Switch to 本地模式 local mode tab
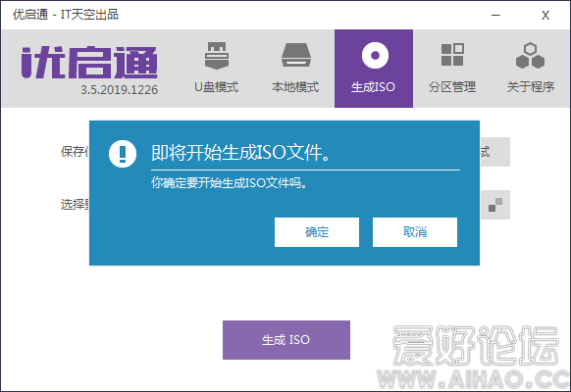 point(295,69)
